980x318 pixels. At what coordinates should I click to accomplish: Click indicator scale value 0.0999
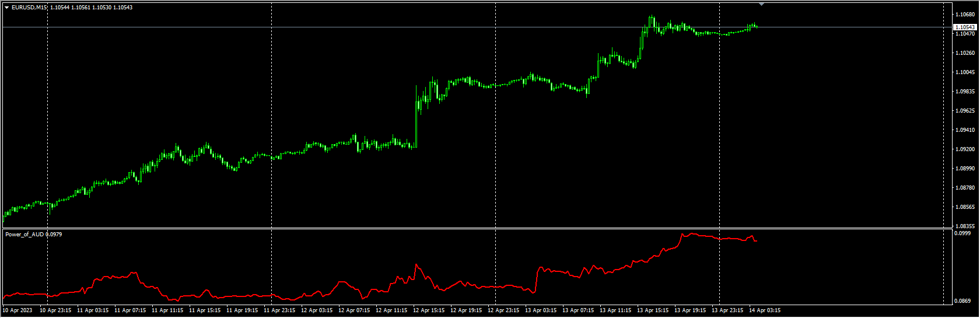[x=963, y=233]
